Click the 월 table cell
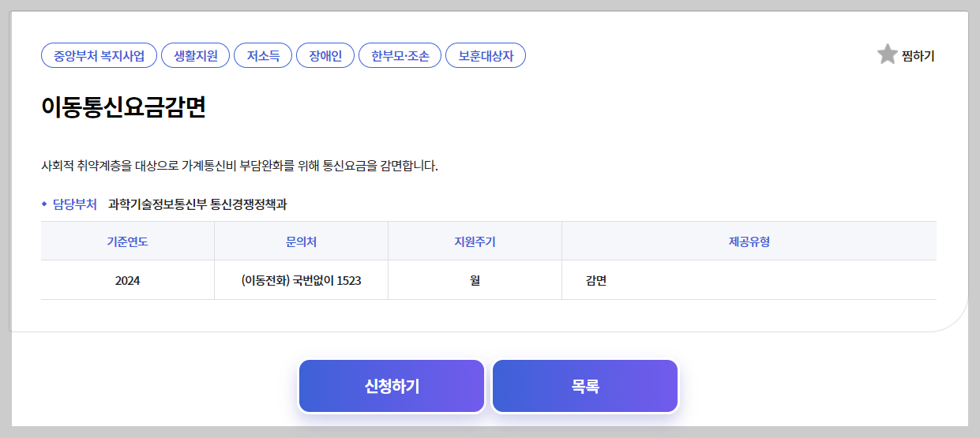Image resolution: width=980 pixels, height=438 pixels. pos(475,280)
